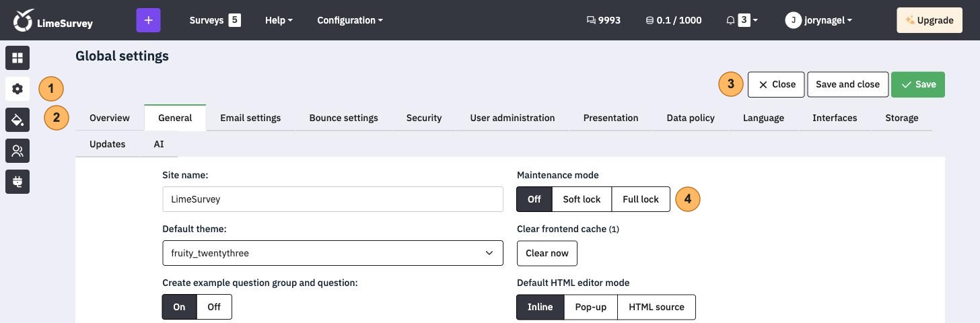
Task: Open the themes paint bucket icon
Action: 17,120
